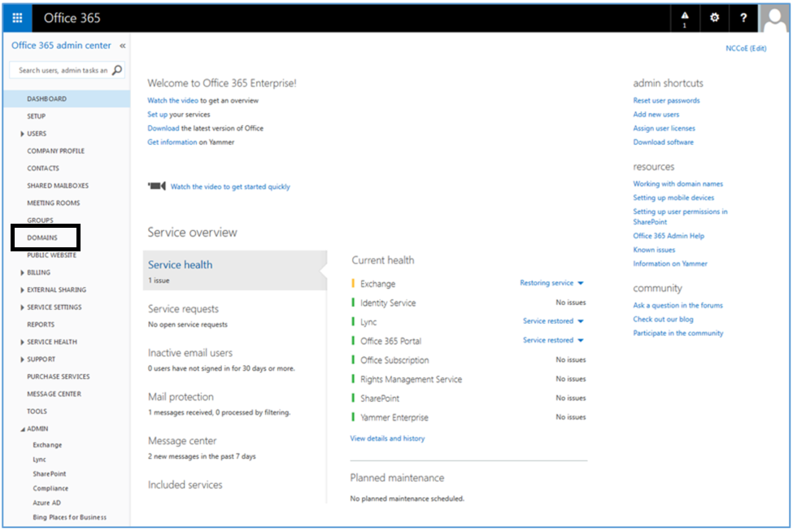Expand the SUPPORT menu arrow

22,360
